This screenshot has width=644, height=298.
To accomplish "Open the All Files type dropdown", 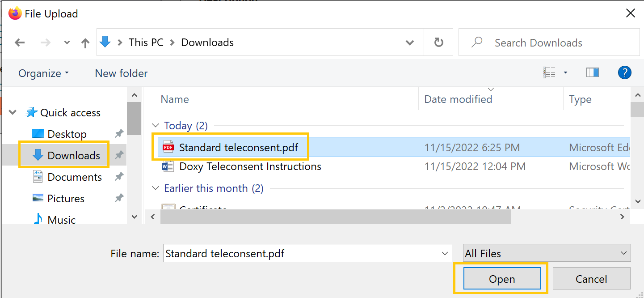I will (x=547, y=254).
